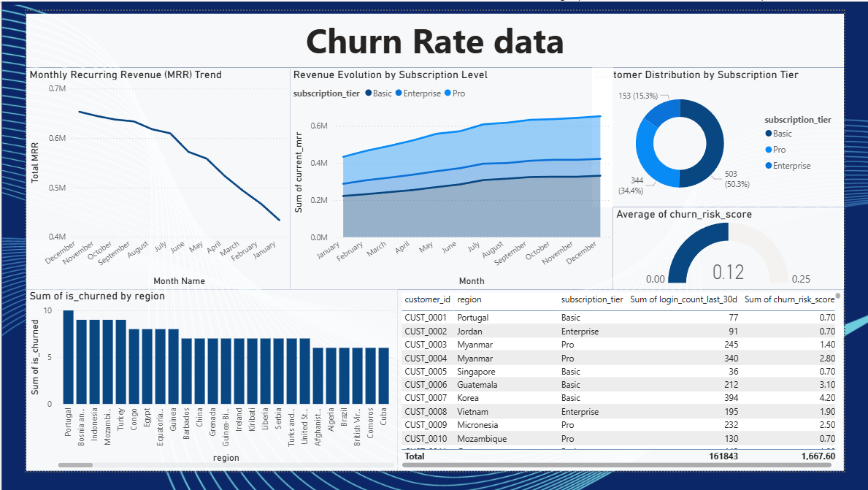Click the bar chart's horizontal scrollbar thumb
Screen dimensions: 868x490
pyautogui.click(x=75, y=464)
